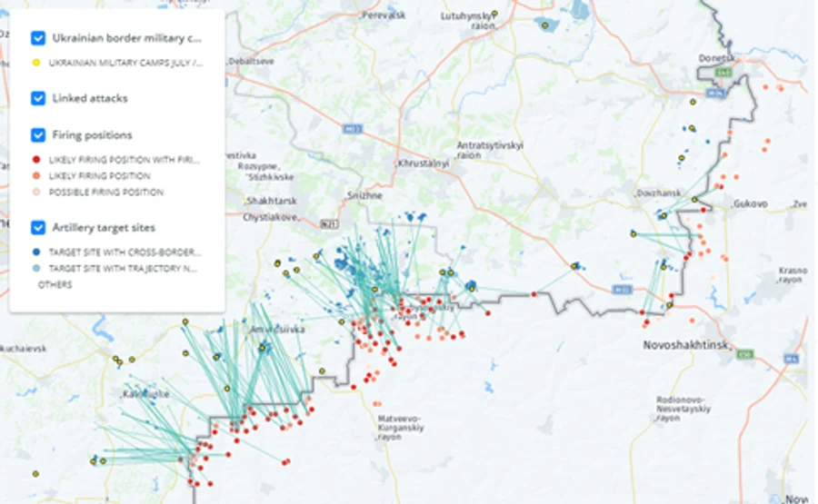Click the yellow camp marker south of Donetsk label

[693, 102]
